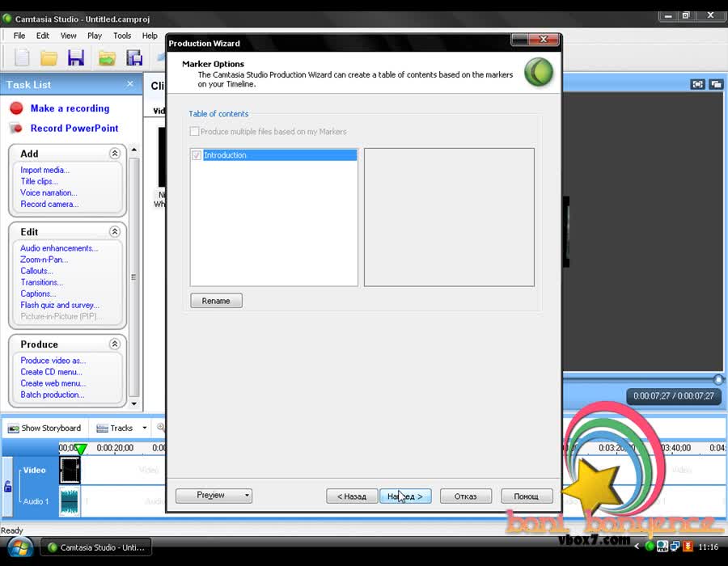Open Windows Start orb
This screenshot has width=728, height=566.
click(x=20, y=547)
